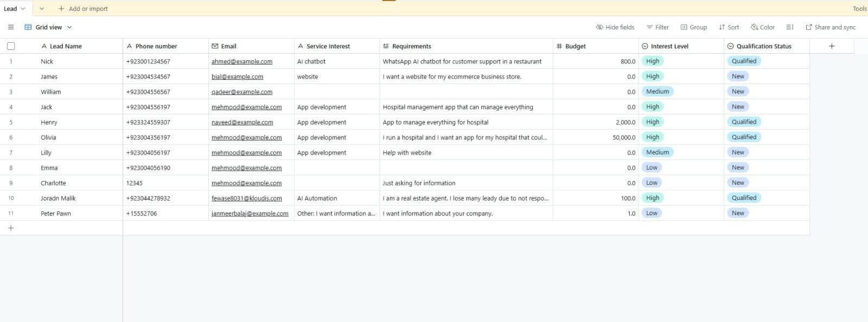Open the Group records tool
This screenshot has width=868, height=322.
pos(694,27)
